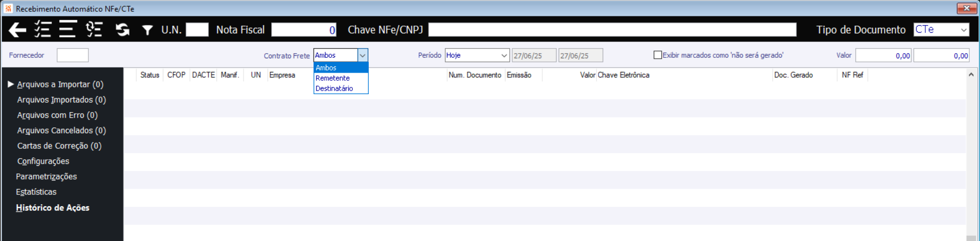Click the back arrow icon
This screenshot has height=241, width=980.
(17, 30)
